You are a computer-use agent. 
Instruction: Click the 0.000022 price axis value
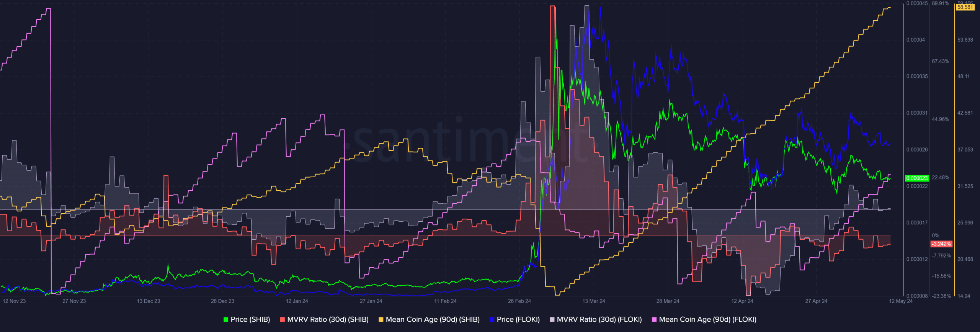coord(917,186)
